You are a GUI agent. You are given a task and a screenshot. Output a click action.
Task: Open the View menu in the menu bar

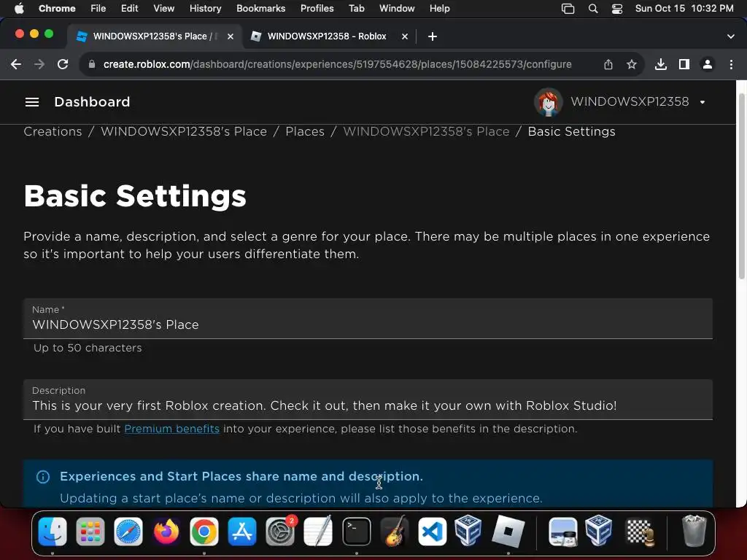[x=163, y=8]
